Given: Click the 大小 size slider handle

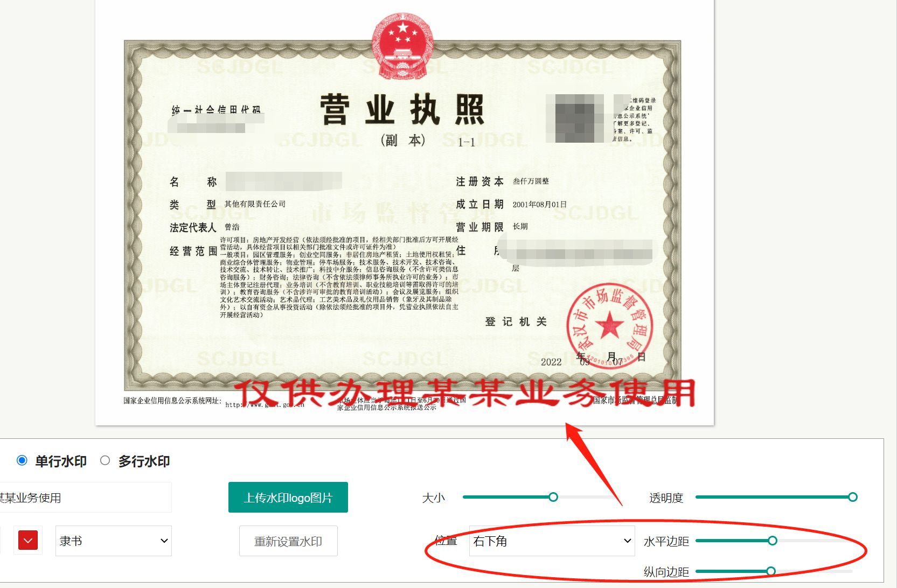Looking at the screenshot, I should (553, 497).
